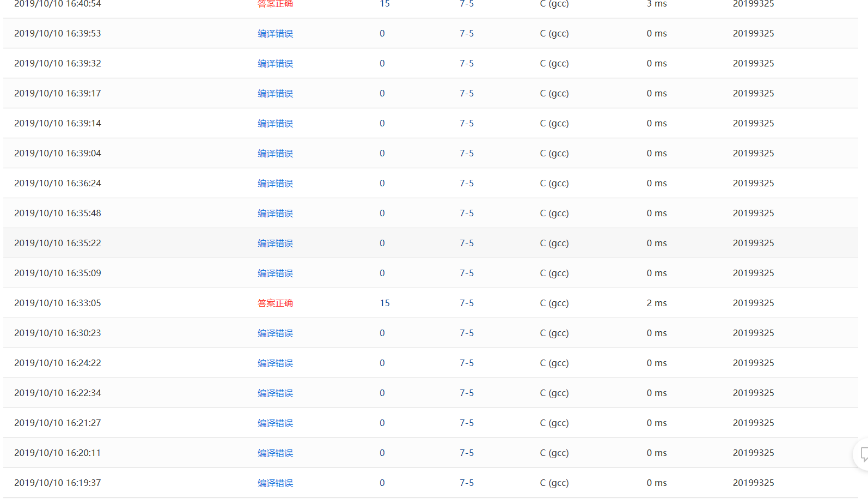Open 编译错误 status in 16:35:22 row
Image resolution: width=868 pixels, height=499 pixels.
click(x=275, y=244)
